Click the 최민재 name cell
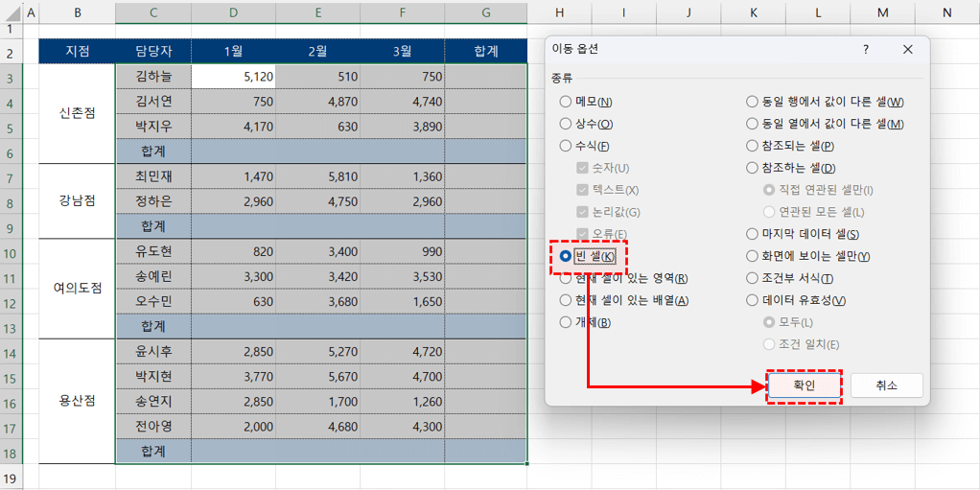The height and width of the screenshot is (490, 980). [x=153, y=176]
